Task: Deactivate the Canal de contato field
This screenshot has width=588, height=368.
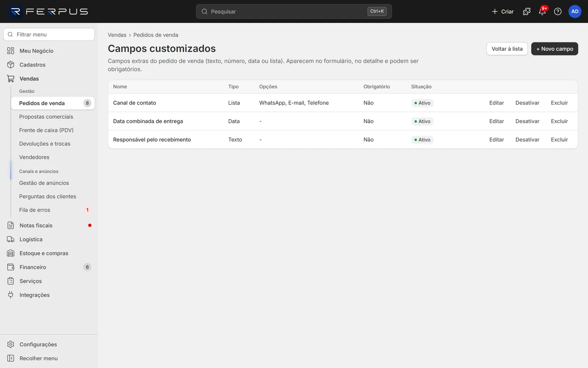Action: click(527, 103)
